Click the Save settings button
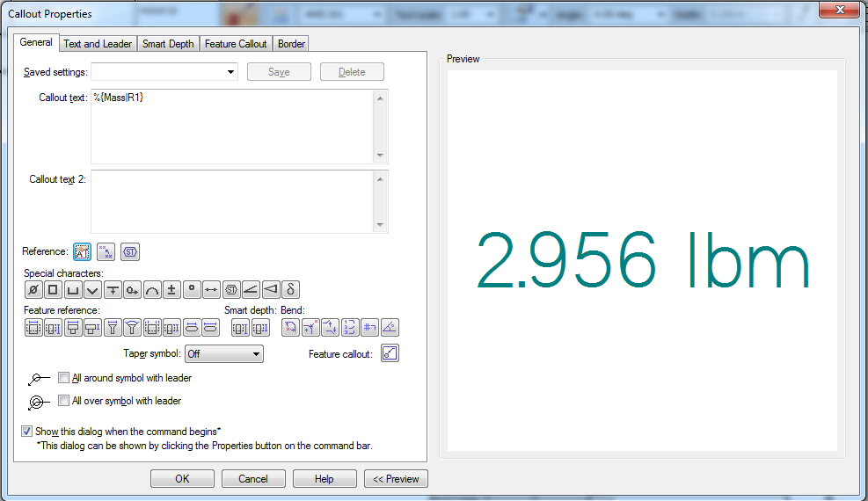This screenshot has width=868, height=501. click(x=279, y=72)
